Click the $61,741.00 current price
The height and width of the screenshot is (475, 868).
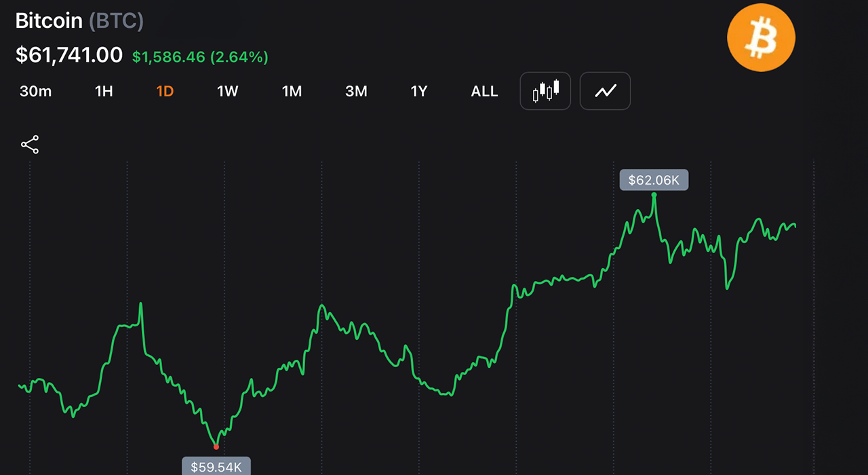[x=69, y=55]
